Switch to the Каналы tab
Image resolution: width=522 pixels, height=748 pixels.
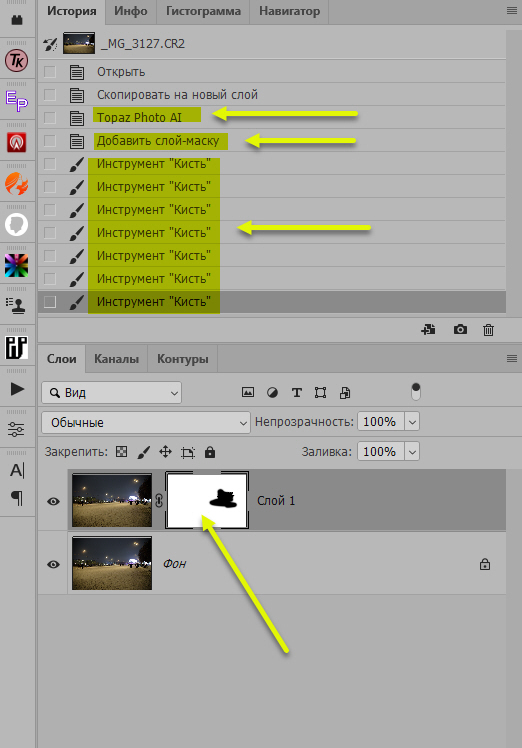116,359
